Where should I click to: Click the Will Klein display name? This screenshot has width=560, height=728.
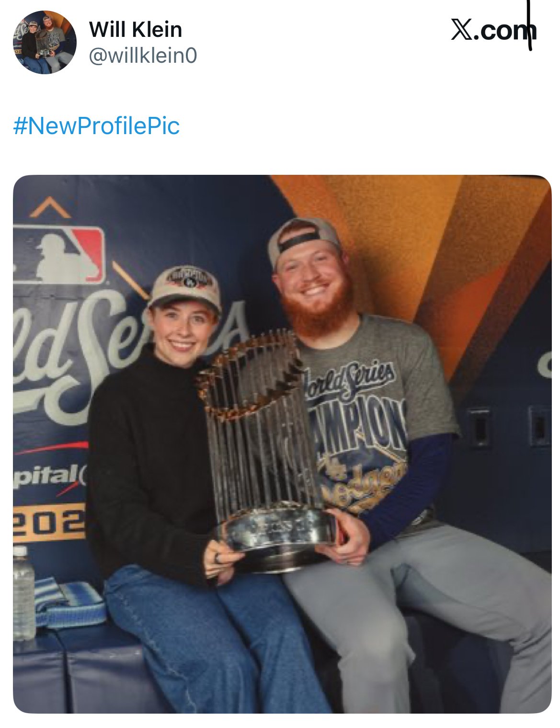point(136,30)
